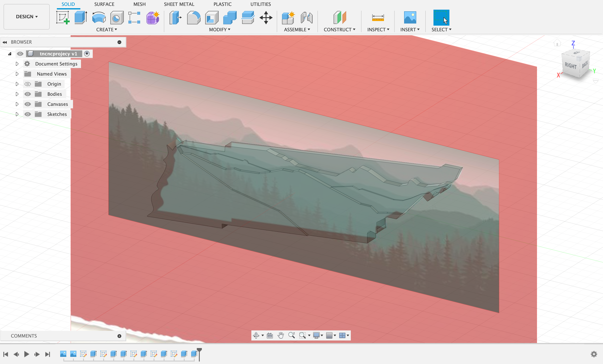Switch to the SURFACE tab
603x364 pixels.
(x=104, y=4)
